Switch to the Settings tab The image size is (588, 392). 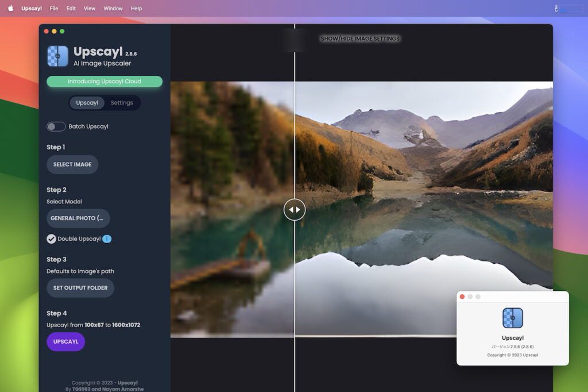coord(122,103)
